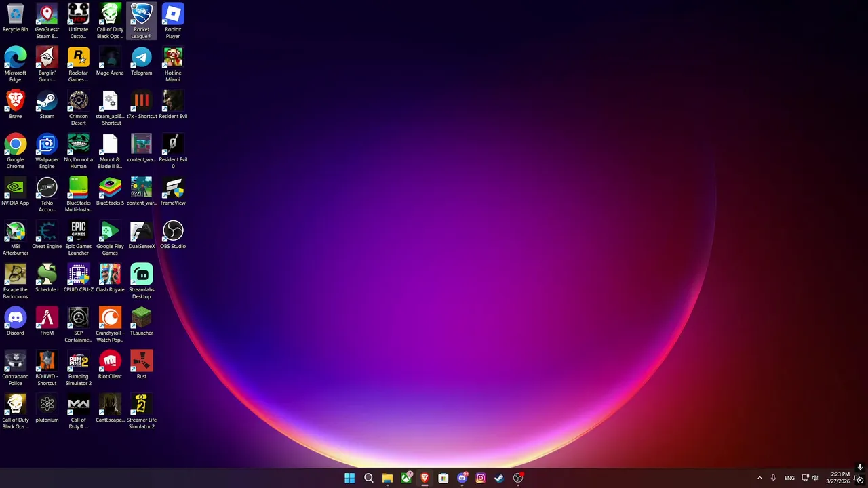Launch the BlueStacks 5 desktop icon
The height and width of the screenshot is (488, 868).
[x=110, y=192]
